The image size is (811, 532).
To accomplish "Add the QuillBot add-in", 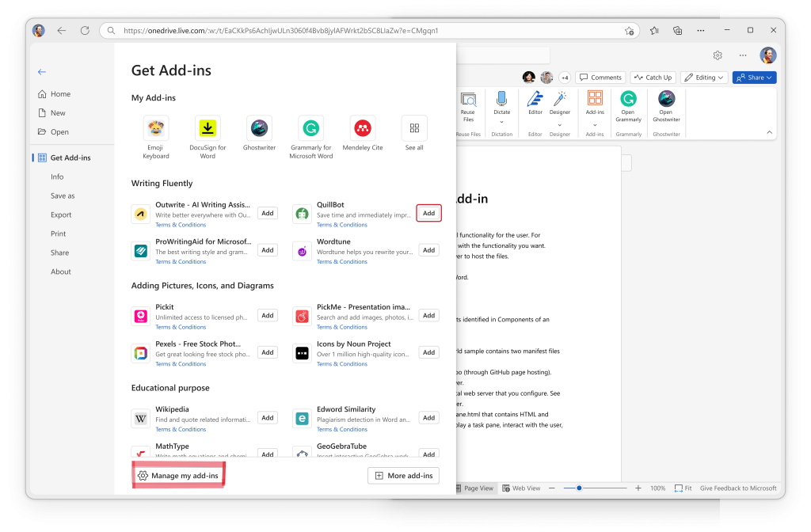I will 428,213.
